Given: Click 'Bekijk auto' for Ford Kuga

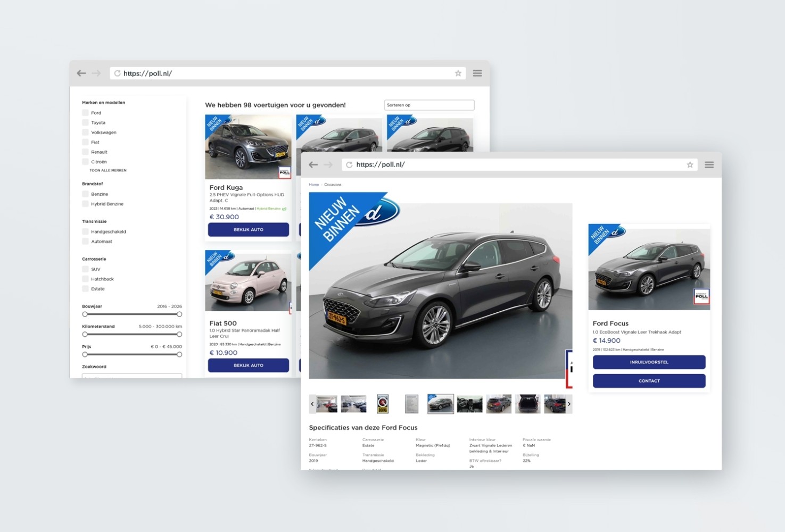Looking at the screenshot, I should pos(249,230).
